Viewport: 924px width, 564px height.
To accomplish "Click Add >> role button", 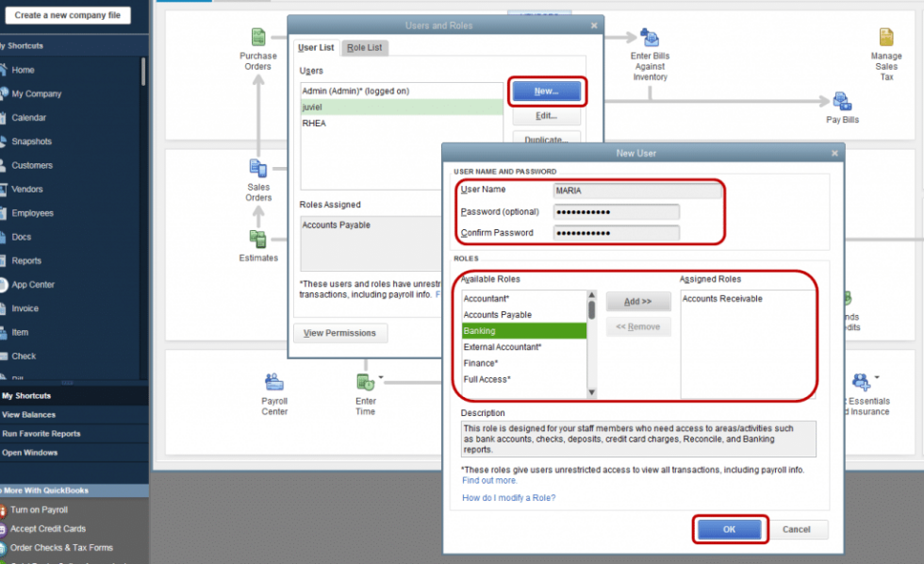I will (x=638, y=301).
